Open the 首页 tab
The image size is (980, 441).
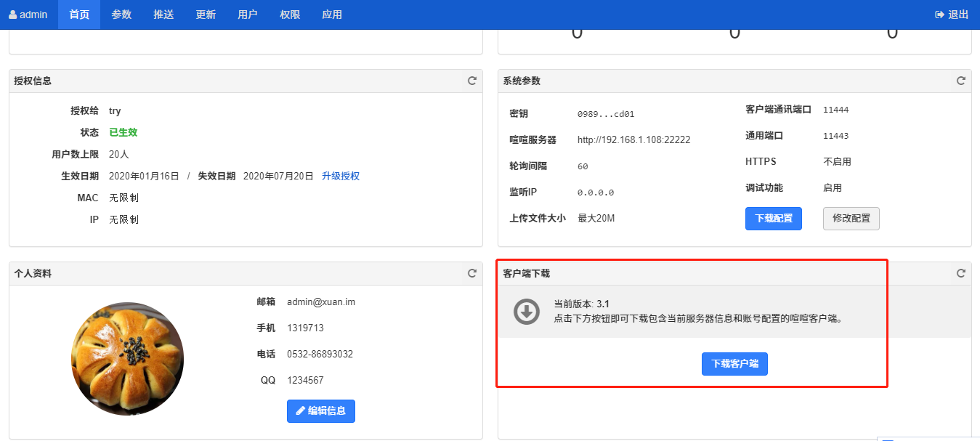(79, 15)
